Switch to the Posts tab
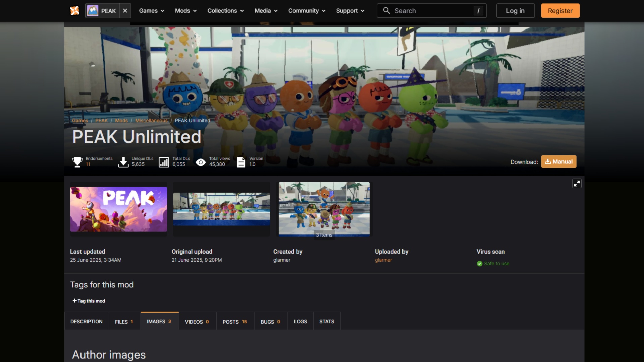 tap(235, 321)
